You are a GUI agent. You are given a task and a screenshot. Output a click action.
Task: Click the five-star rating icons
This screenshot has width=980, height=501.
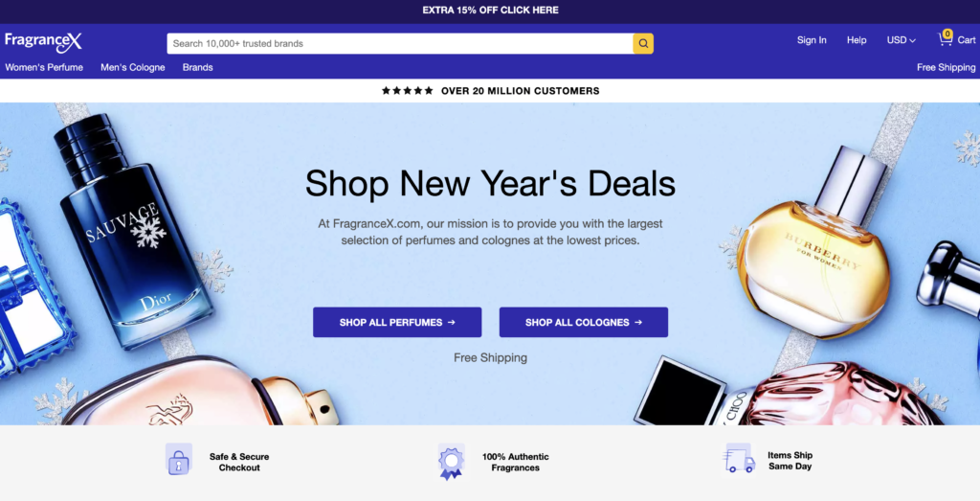tap(408, 91)
